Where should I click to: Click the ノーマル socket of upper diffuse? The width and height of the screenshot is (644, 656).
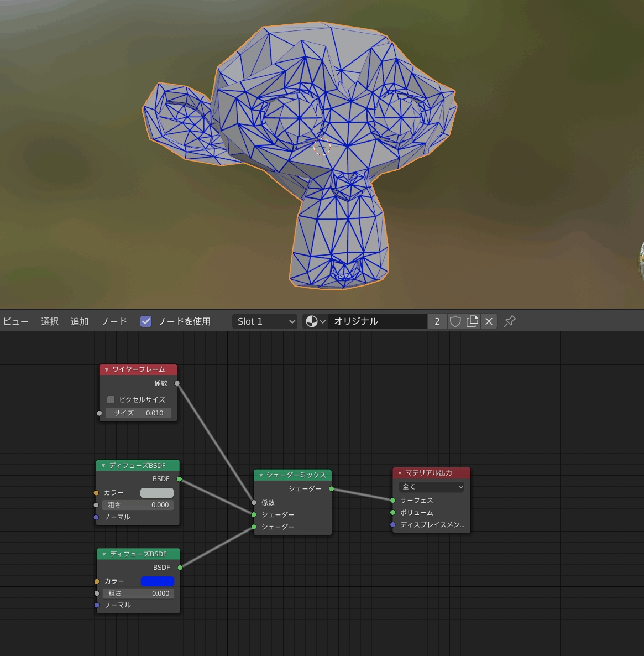pyautogui.click(x=96, y=518)
